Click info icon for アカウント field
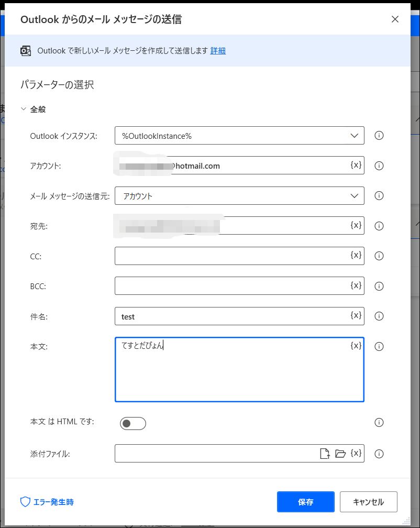This screenshot has width=420, height=528. [379, 166]
